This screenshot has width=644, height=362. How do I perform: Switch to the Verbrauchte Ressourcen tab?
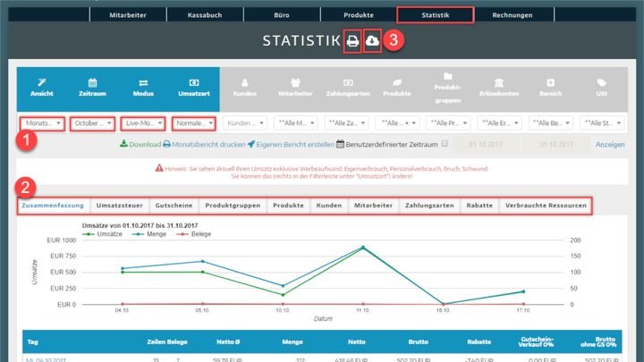click(546, 206)
